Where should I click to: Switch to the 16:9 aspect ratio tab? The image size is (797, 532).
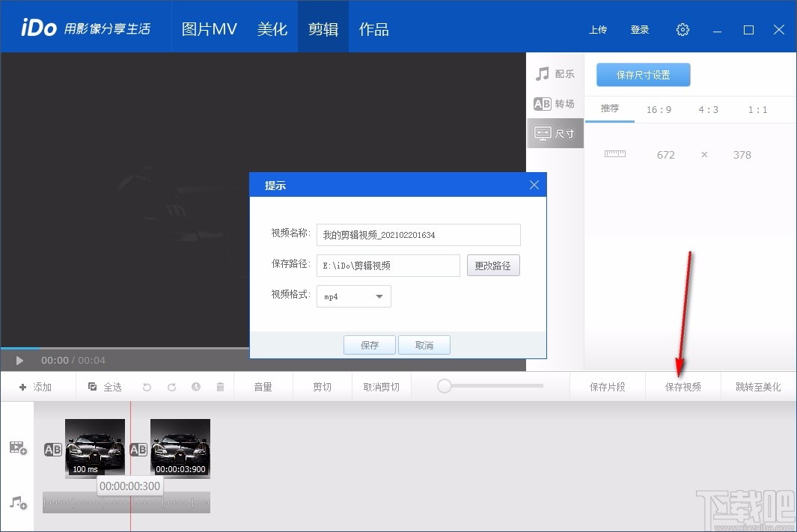point(659,109)
